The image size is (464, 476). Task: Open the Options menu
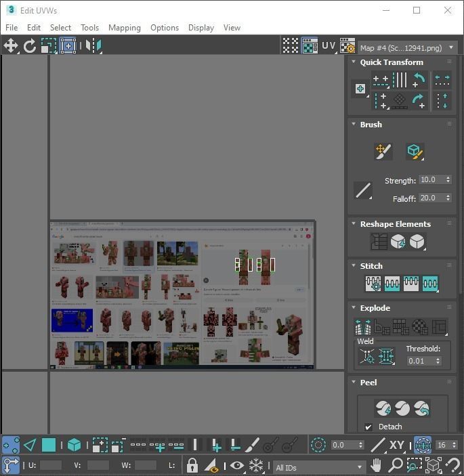[165, 28]
